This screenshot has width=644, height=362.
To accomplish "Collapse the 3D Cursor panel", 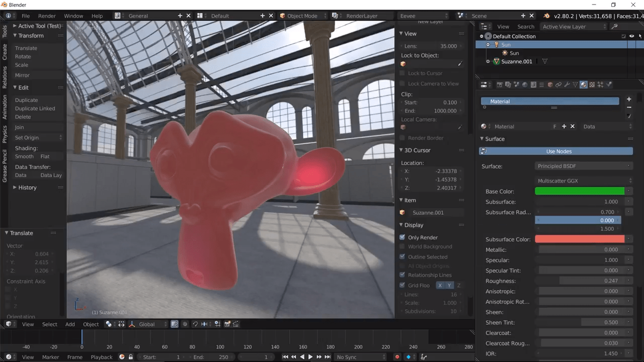I will [401, 150].
